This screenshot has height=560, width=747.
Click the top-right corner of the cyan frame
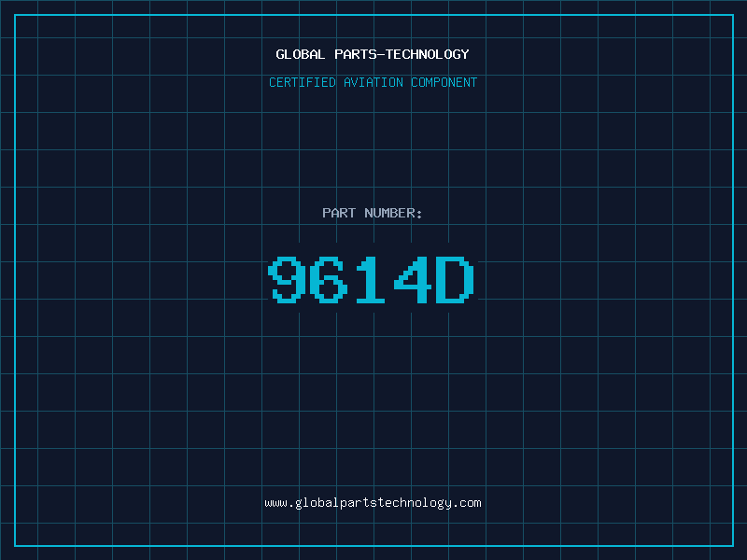(x=733, y=15)
